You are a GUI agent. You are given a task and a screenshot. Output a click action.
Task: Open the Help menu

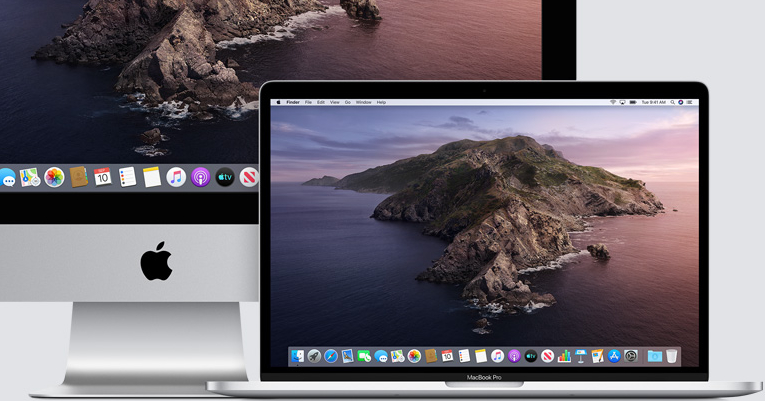pos(382,102)
